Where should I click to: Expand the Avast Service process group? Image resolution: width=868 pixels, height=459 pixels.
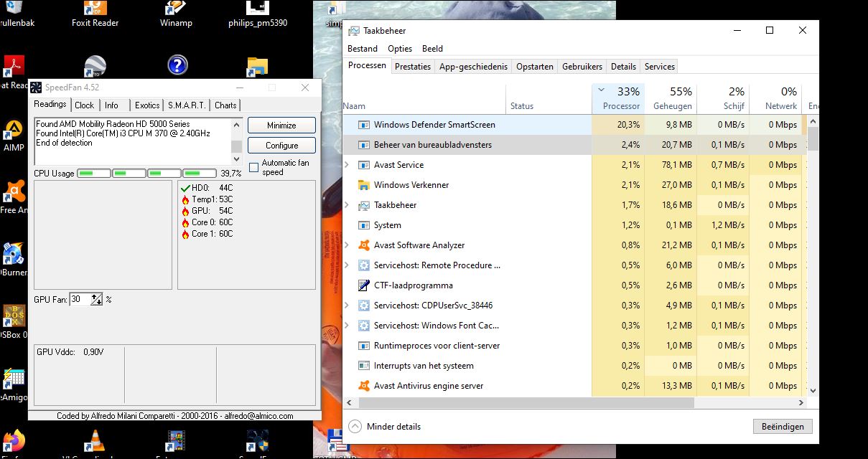348,165
